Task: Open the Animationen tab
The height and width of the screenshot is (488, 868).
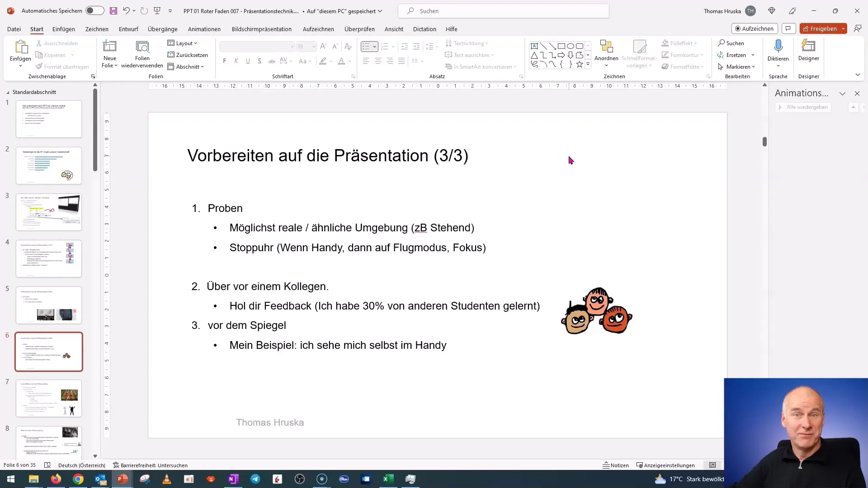Action: point(204,29)
